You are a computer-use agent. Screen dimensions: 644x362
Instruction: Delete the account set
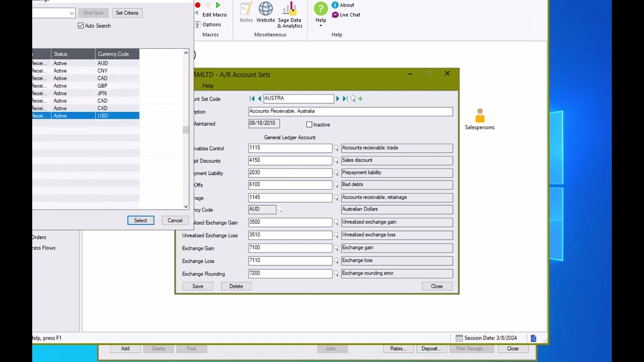point(236,287)
